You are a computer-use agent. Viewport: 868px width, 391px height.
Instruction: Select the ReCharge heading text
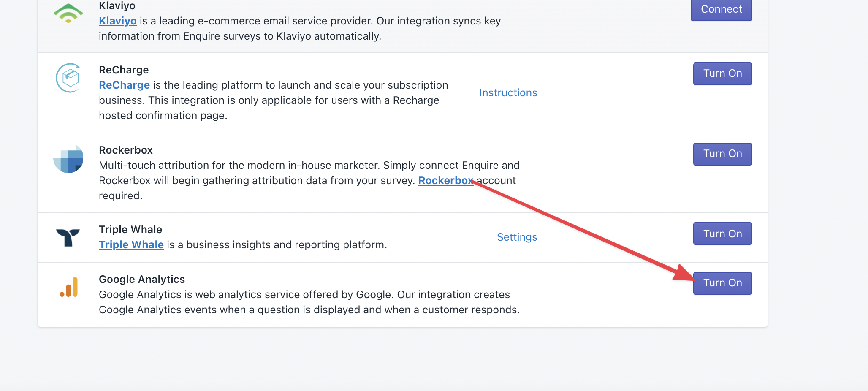124,70
